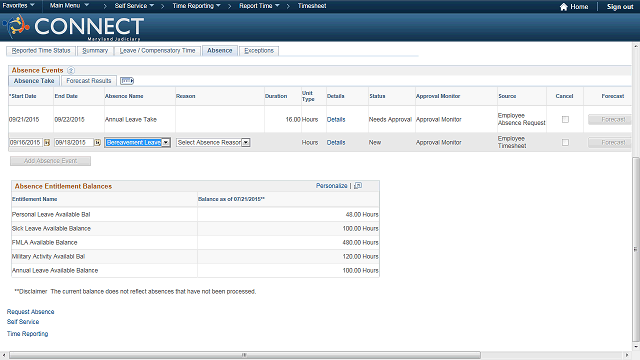Click the Approval Monitor column header
The height and width of the screenshot is (360, 640).
[x=438, y=96]
